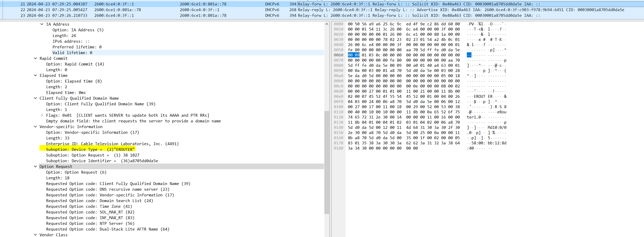Image resolution: width=644 pixels, height=237 pixels.
Task: Select Suboption: Option Request 38 1027 line
Action: pos(93,155)
